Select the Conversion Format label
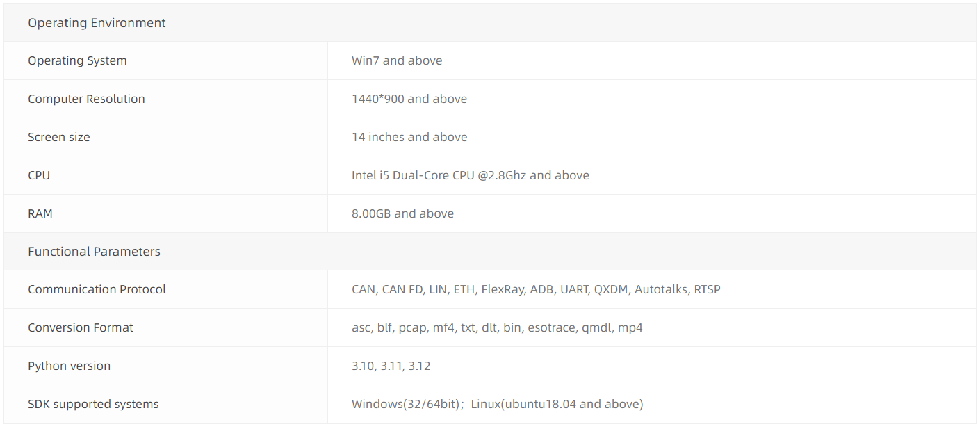 point(81,327)
